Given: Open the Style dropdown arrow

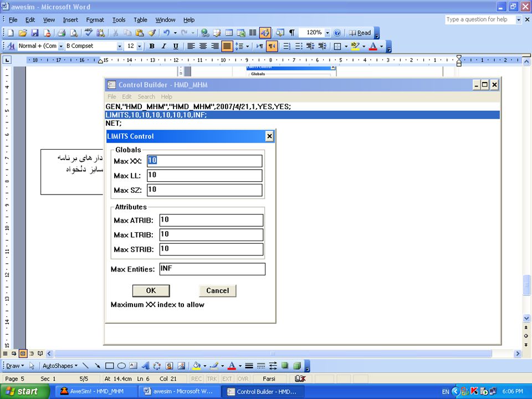Looking at the screenshot, I should [61, 46].
